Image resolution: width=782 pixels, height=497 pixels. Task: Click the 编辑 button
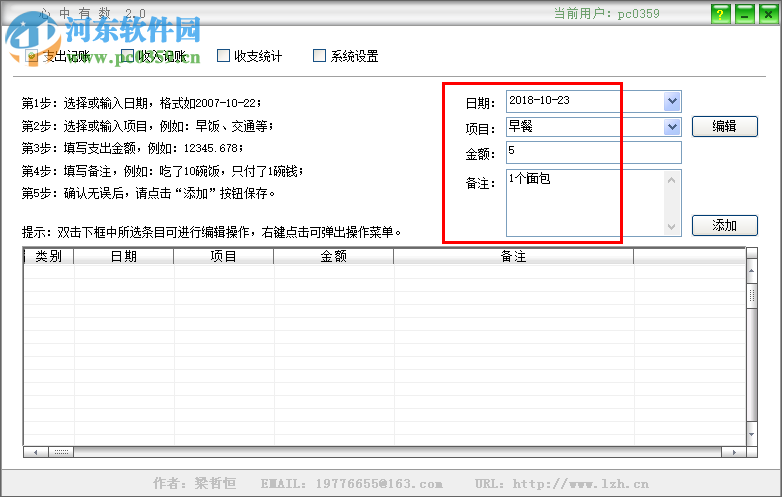pos(725,127)
